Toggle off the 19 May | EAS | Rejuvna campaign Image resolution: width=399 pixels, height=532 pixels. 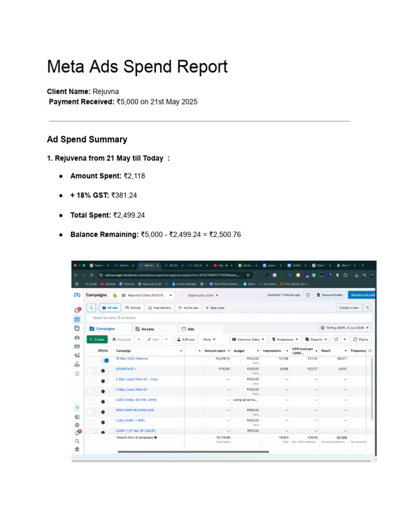105,361
